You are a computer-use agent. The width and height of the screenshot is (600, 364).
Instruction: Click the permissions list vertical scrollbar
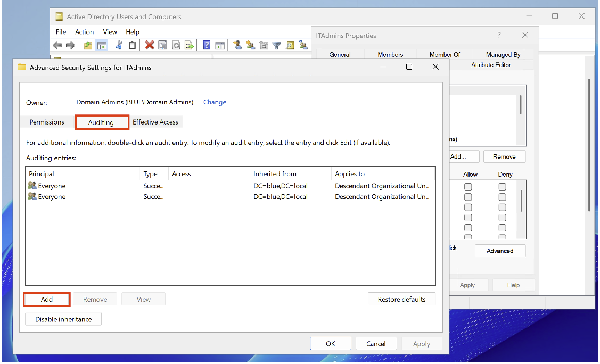(x=521, y=201)
